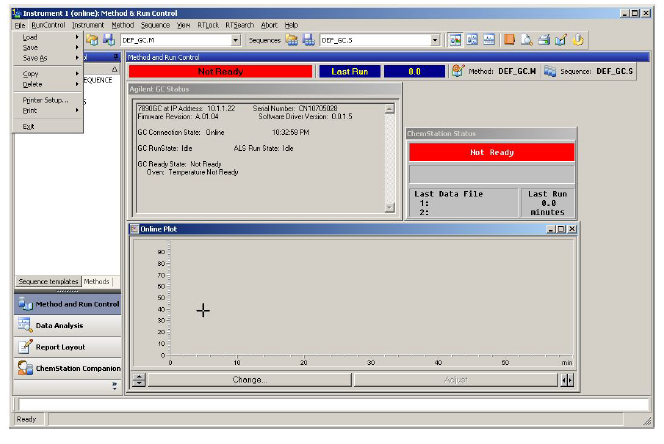The height and width of the screenshot is (444, 664).
Task: Click the Change... button under Online Plot
Action: [249, 380]
